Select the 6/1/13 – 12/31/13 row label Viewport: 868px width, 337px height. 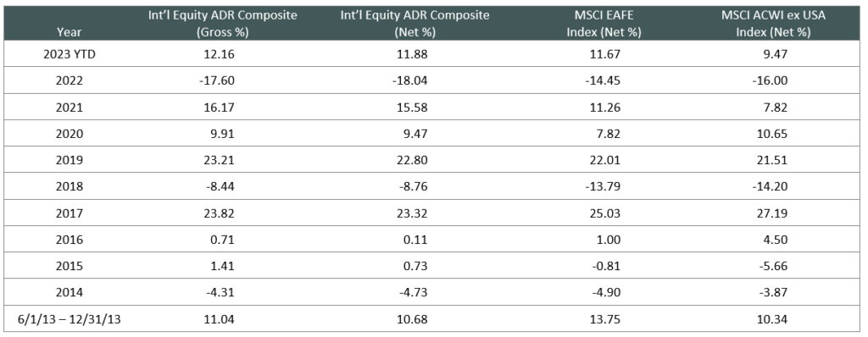pos(70,320)
